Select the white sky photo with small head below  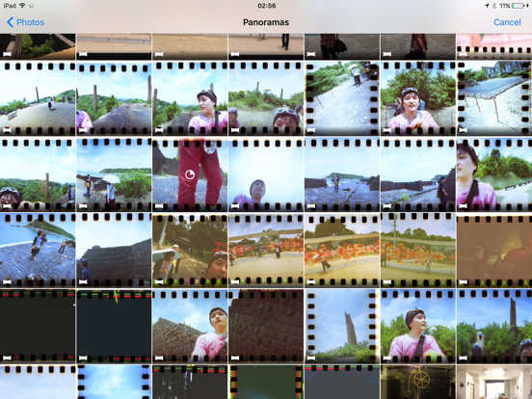click(x=266, y=173)
